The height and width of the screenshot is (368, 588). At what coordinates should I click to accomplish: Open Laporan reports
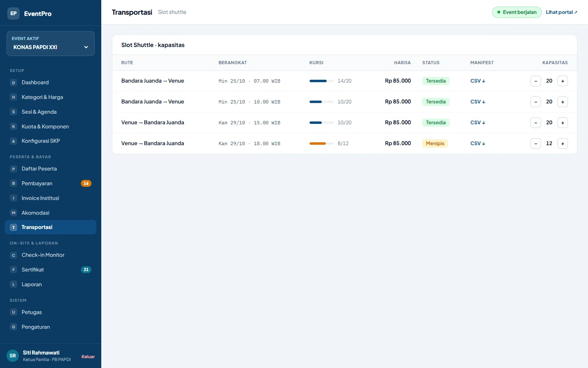51,285
